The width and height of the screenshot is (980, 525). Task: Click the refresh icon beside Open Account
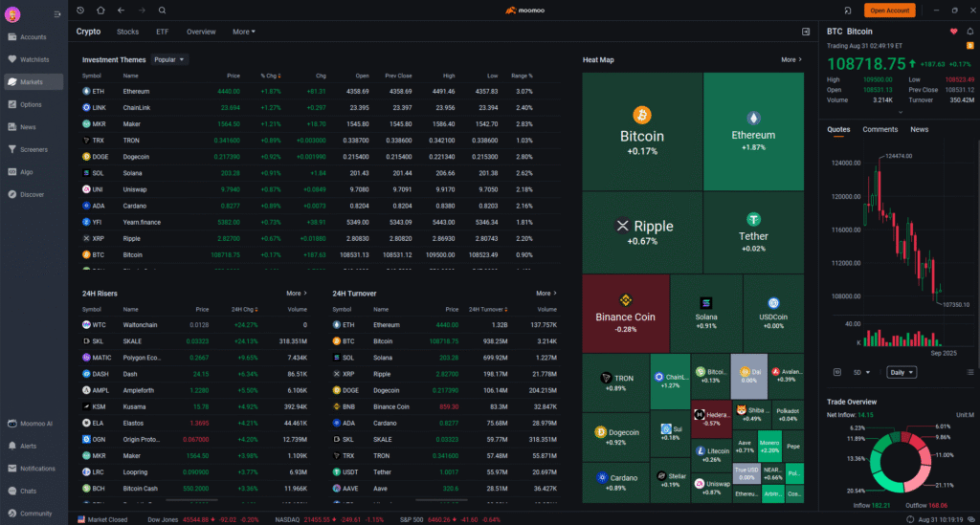848,10
